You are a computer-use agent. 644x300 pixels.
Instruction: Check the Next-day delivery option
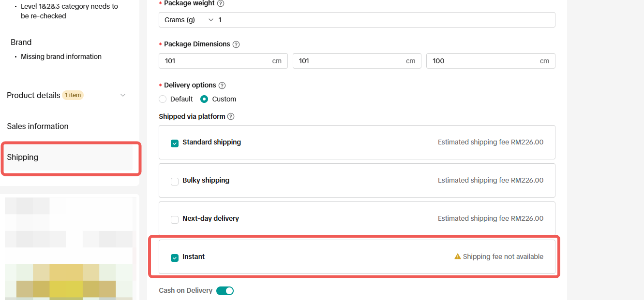[175, 219]
